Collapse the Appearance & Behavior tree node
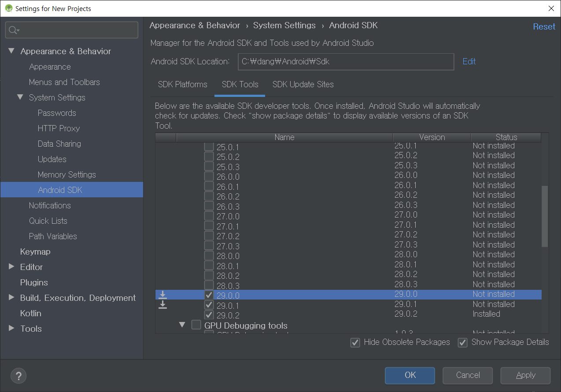This screenshot has width=561, height=392. (11, 51)
